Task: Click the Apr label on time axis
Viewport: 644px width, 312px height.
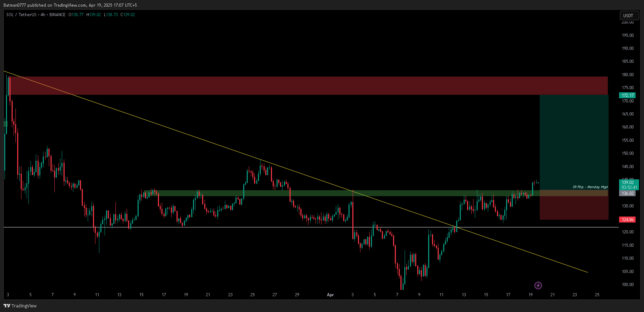Action: 330,295
